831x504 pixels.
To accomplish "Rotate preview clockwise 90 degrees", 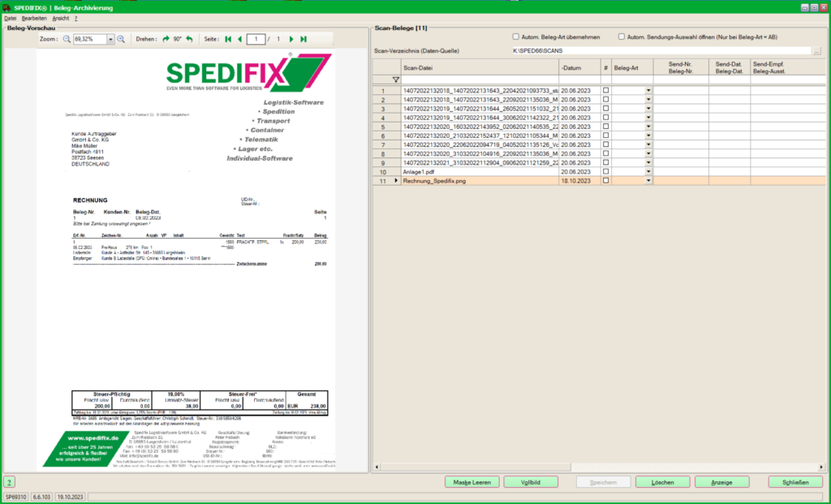I will coord(166,39).
